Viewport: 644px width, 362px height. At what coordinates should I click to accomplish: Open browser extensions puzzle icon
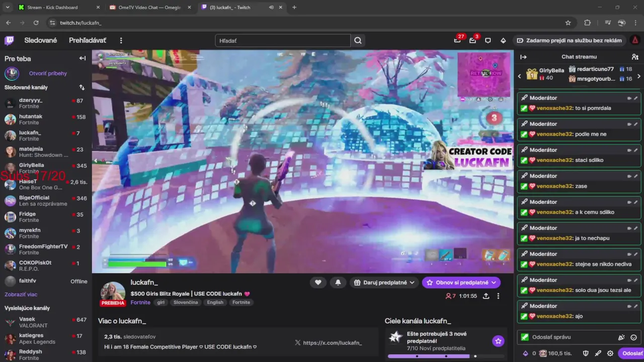point(587,23)
